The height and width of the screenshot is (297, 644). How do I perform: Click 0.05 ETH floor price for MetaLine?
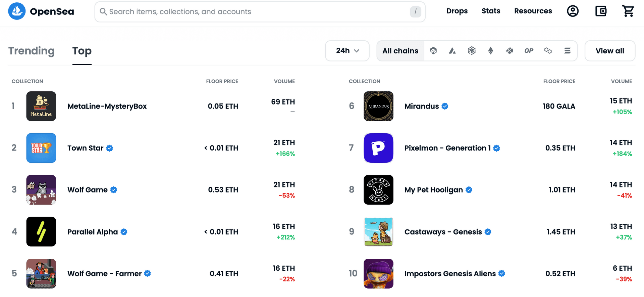[x=223, y=106]
